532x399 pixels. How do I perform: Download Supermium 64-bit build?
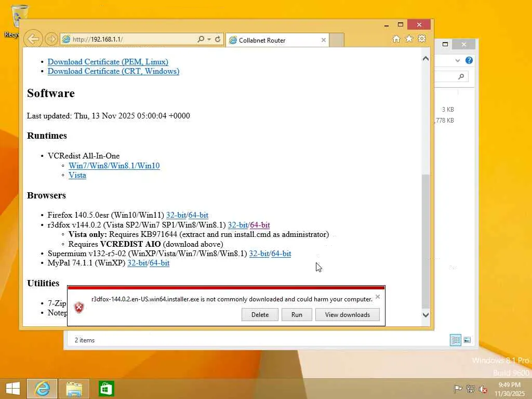click(281, 254)
